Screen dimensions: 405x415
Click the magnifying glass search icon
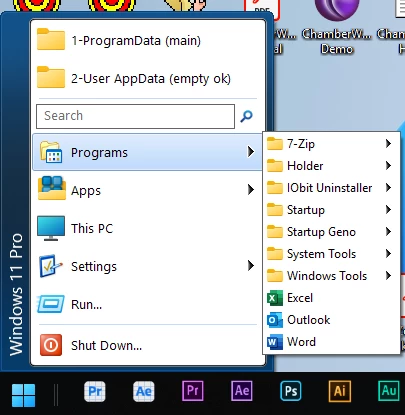[x=246, y=116]
